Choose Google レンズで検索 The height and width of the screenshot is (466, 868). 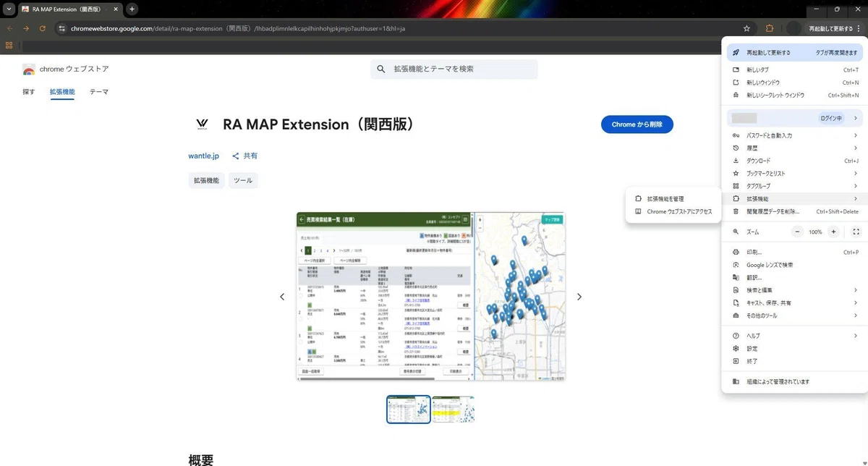[795, 265]
